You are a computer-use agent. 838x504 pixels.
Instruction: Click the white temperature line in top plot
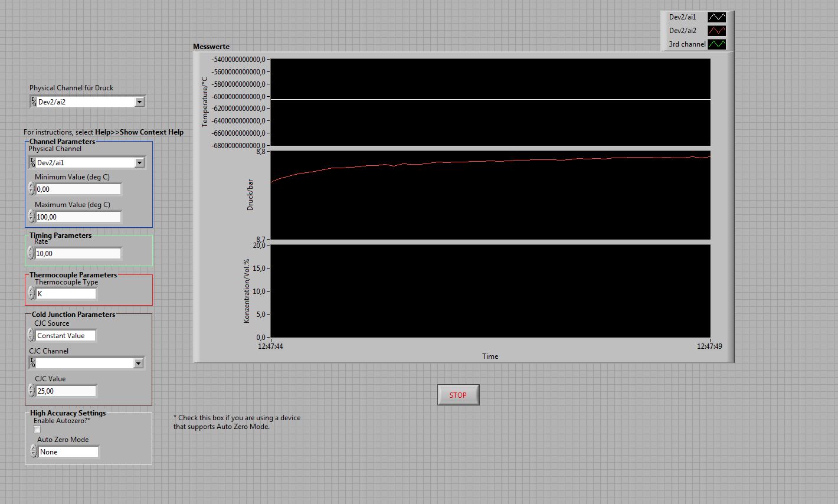click(490, 100)
